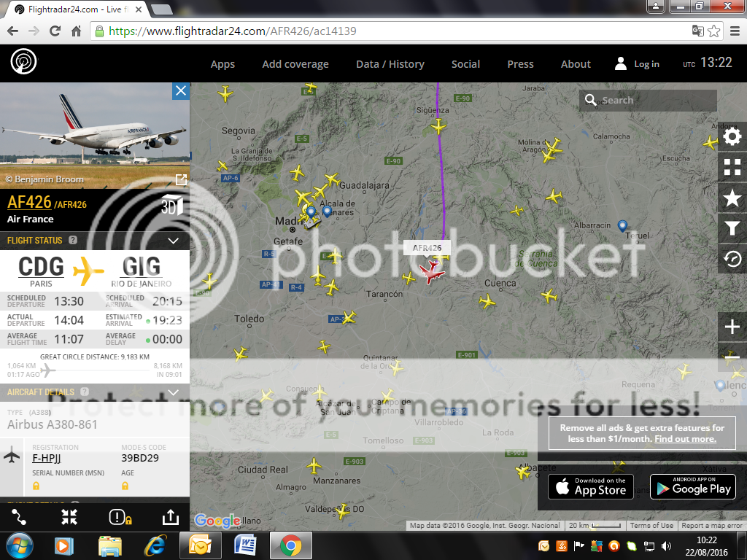The image size is (747, 560).
Task: Select the red AFR426 aircraft on map
Action: point(431,272)
